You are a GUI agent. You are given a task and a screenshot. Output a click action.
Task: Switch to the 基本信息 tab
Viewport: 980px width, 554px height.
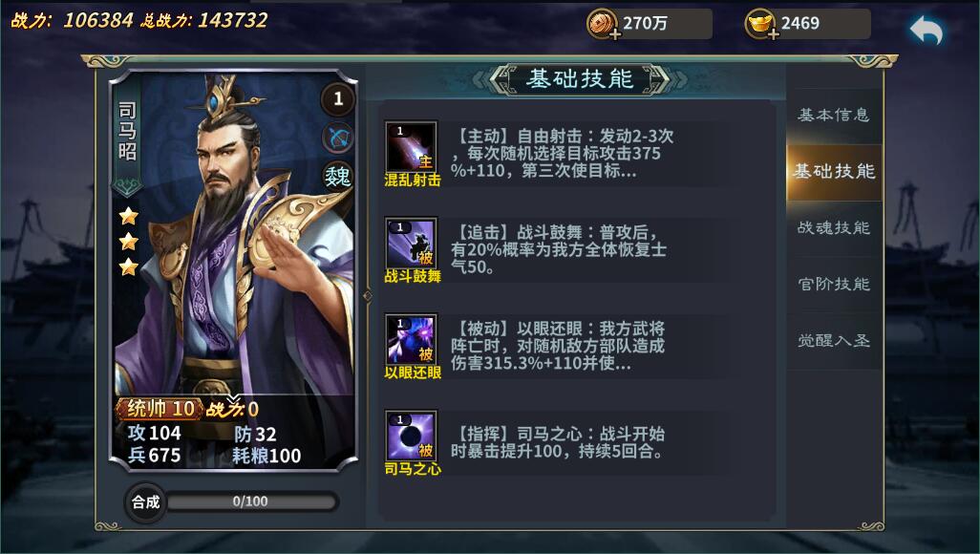pyautogui.click(x=834, y=115)
